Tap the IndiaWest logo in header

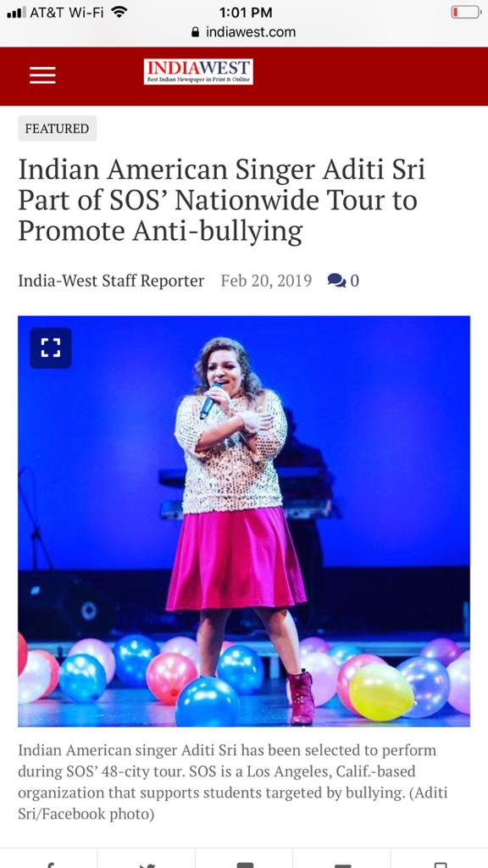tap(198, 71)
